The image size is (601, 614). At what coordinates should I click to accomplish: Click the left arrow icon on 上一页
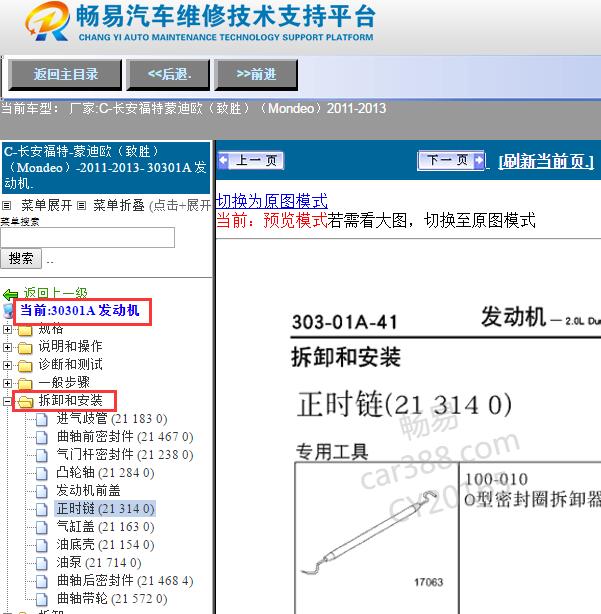tap(224, 161)
